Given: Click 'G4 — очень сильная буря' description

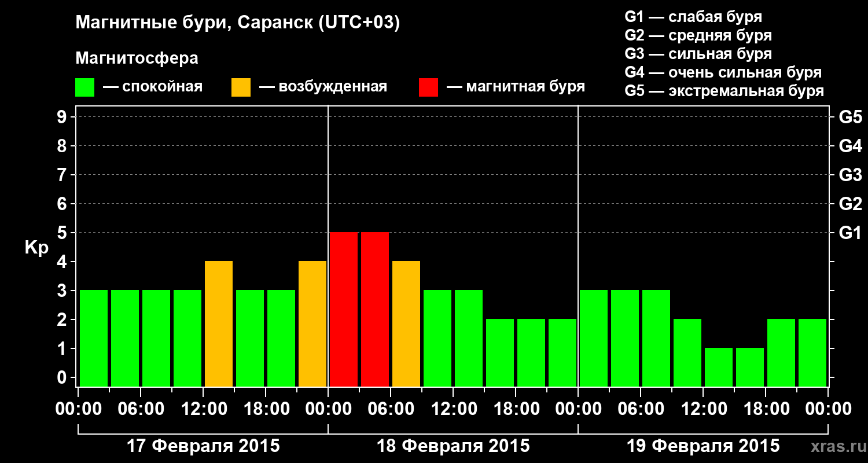Looking at the screenshot, I should click(723, 72).
